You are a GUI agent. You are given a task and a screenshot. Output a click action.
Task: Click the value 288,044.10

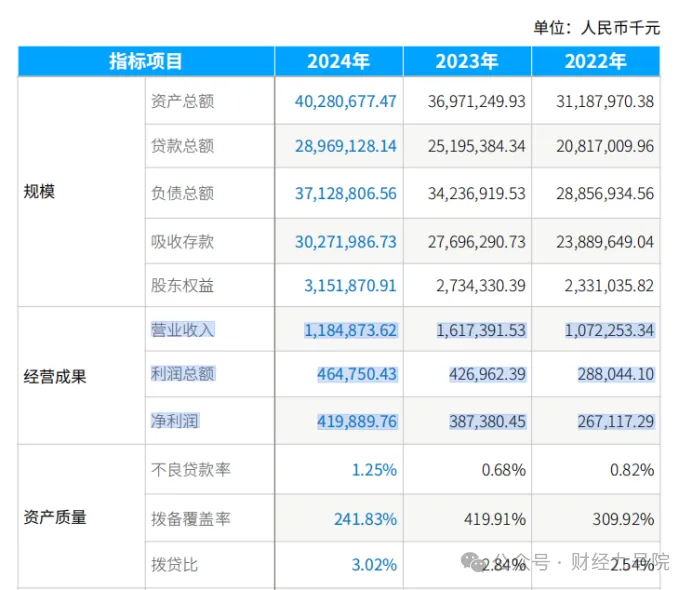[616, 374]
